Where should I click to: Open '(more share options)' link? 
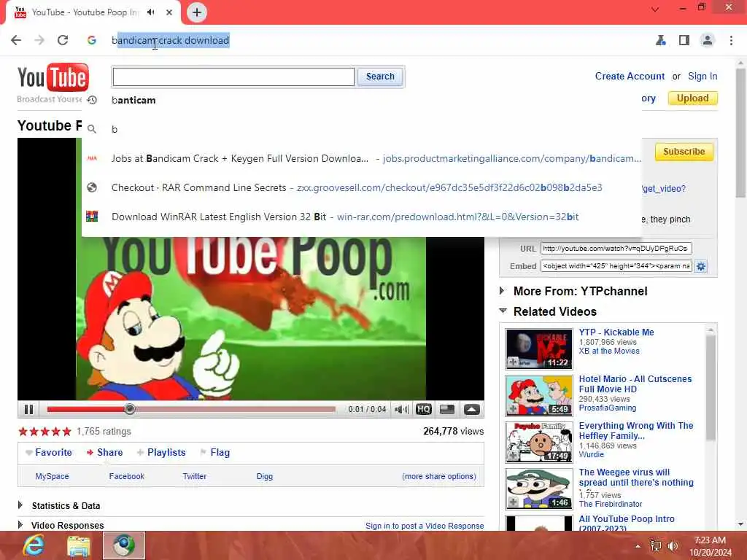click(438, 476)
